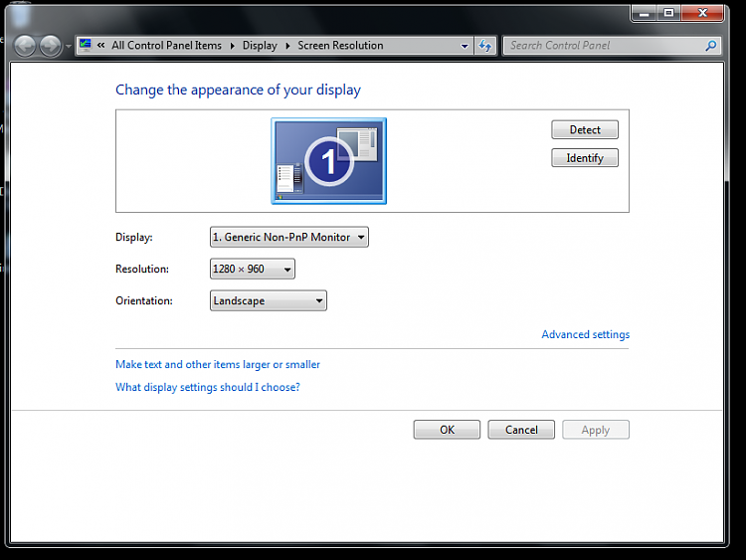Image resolution: width=746 pixels, height=560 pixels.
Task: Click the Detect button
Action: pyautogui.click(x=585, y=129)
